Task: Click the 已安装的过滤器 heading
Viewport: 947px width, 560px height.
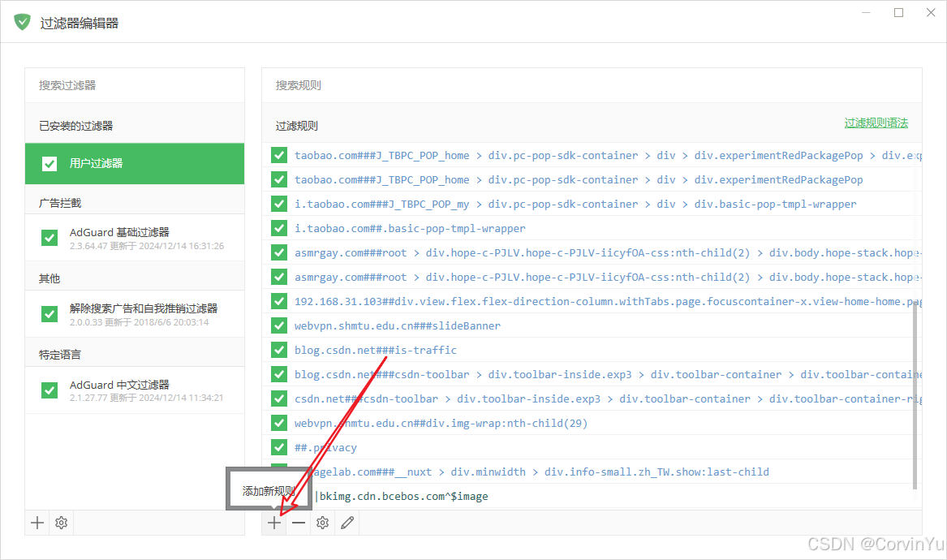Action: pos(76,126)
